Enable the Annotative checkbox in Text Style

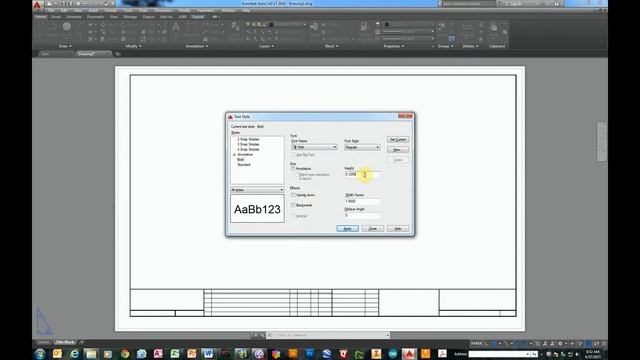(293, 169)
